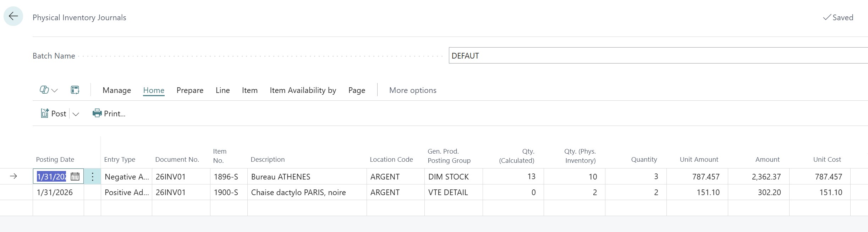Open the Page menu
This screenshot has width=868, height=232.
click(357, 90)
